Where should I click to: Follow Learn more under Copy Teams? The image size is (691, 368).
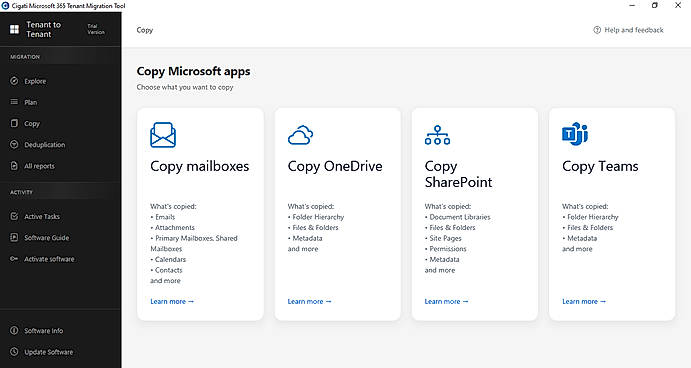click(x=584, y=301)
